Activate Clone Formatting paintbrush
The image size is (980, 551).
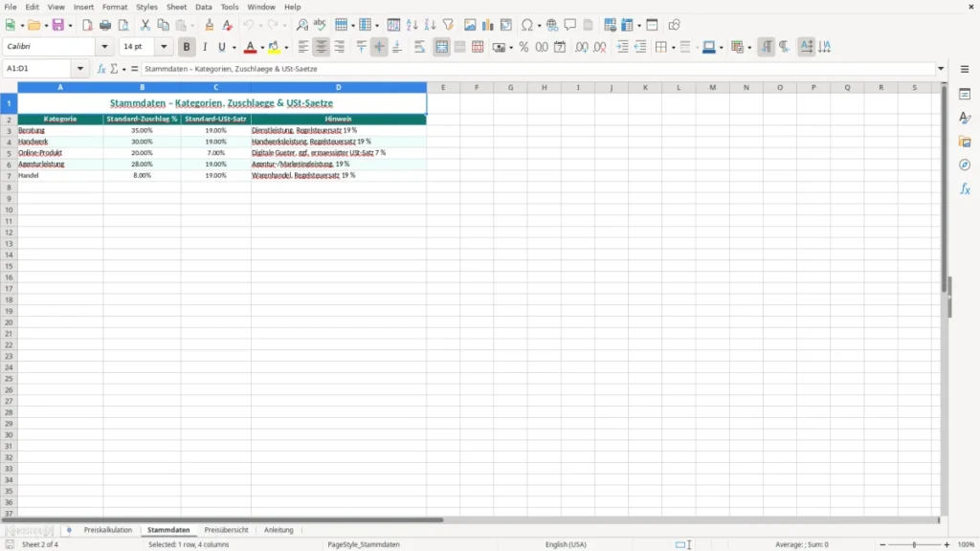[210, 25]
